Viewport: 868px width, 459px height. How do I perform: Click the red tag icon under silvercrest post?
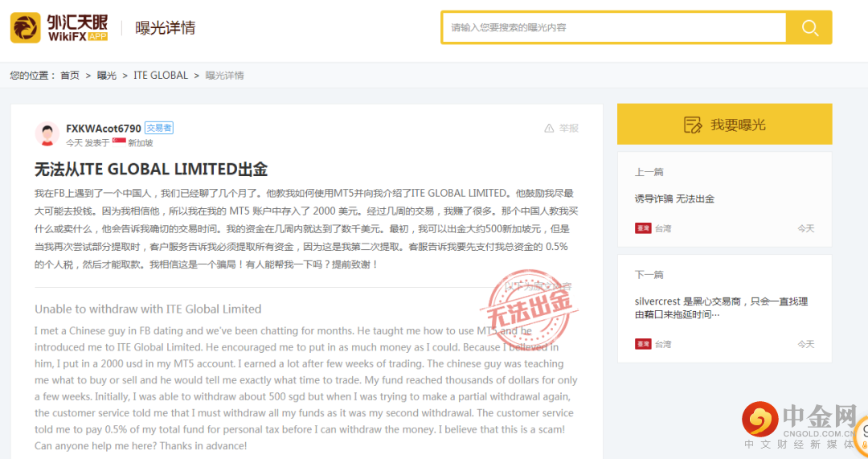point(643,344)
